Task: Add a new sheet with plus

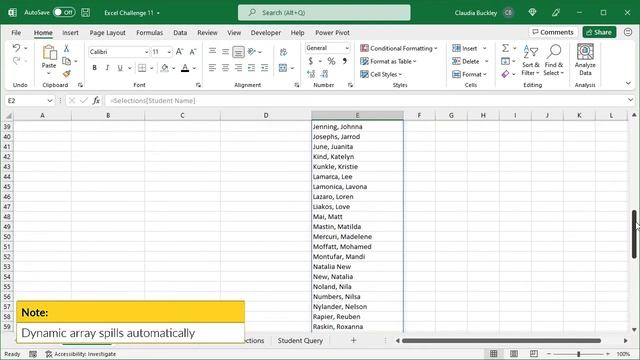Action: coord(353,340)
